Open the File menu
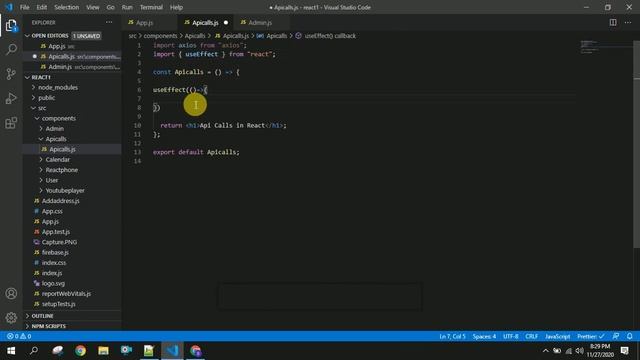 (24, 7)
